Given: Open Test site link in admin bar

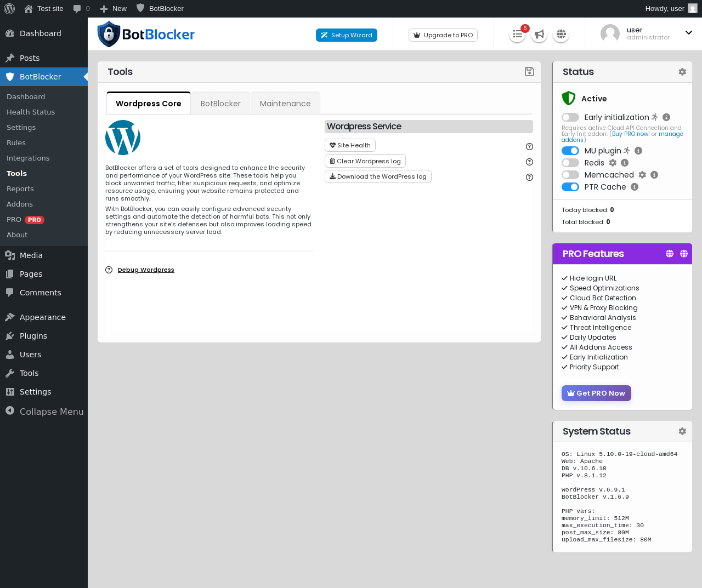Looking at the screenshot, I should (x=44, y=8).
